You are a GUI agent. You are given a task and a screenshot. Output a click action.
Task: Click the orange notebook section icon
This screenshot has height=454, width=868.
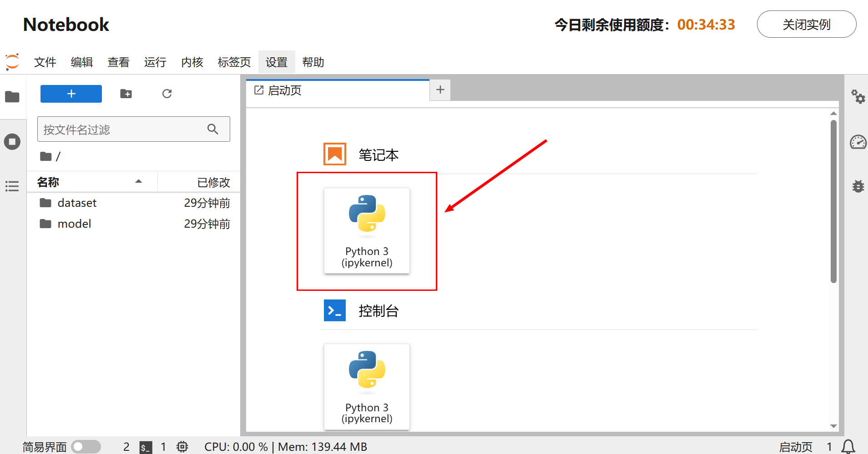[335, 154]
